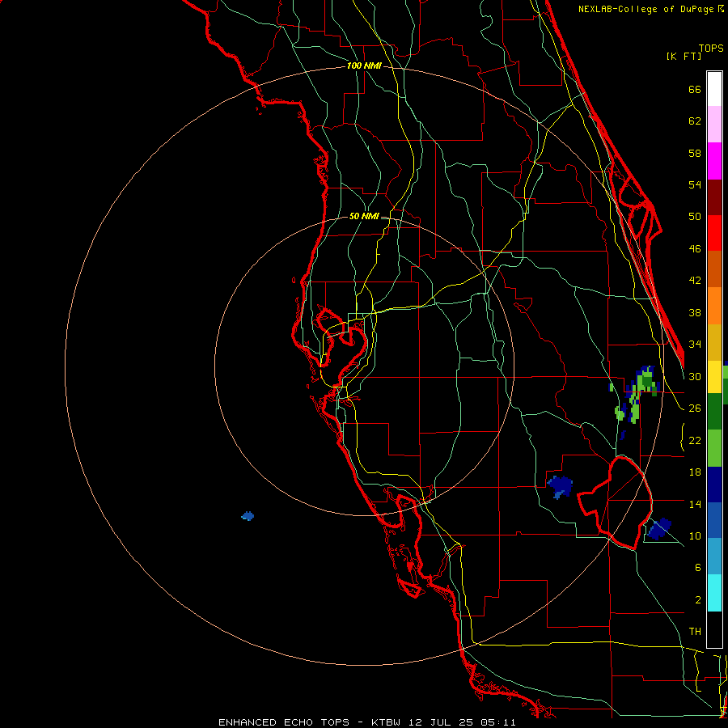Click the "ENHANCED ECHO TOPS" title text
This screenshot has width=728, height=728.
click(284, 722)
